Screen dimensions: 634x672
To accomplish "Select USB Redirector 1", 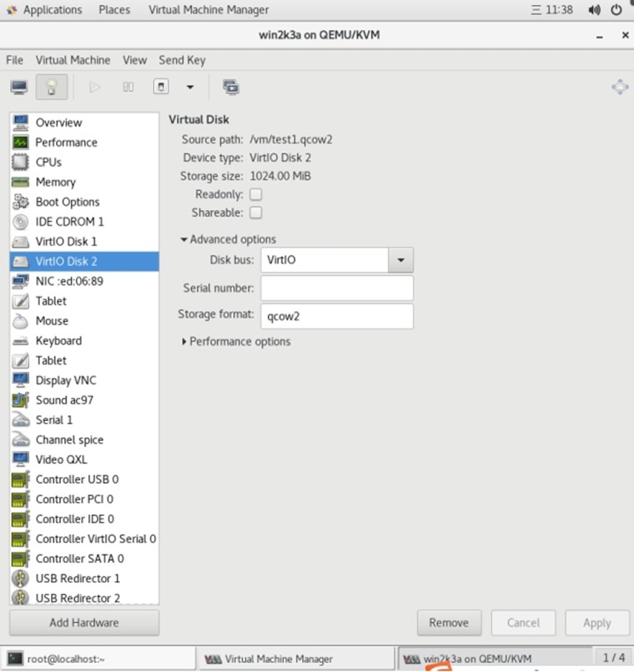I will pyautogui.click(x=84, y=579).
